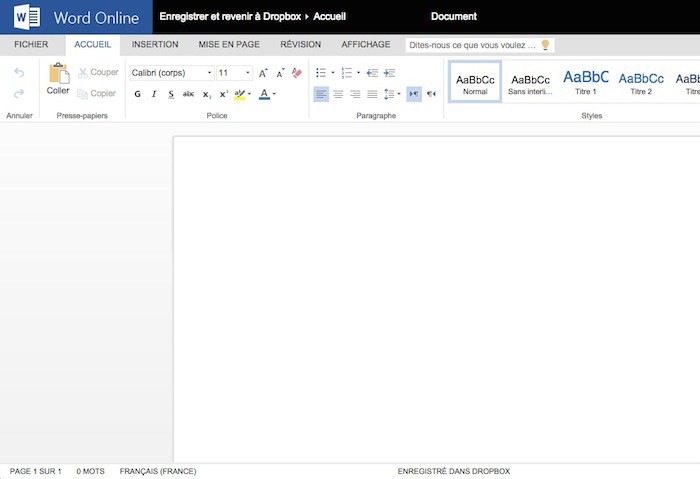Pick the font color red A swatch
Image resolution: width=700 pixels, height=479 pixels.
[x=264, y=94]
